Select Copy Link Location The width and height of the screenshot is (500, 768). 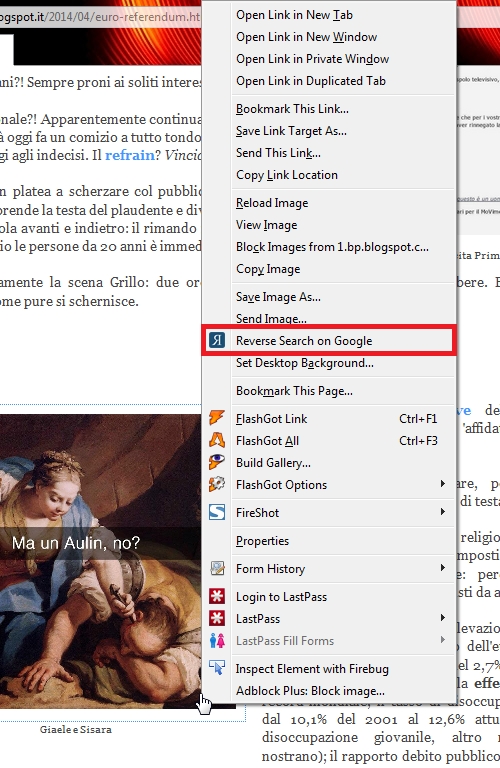pos(329,175)
